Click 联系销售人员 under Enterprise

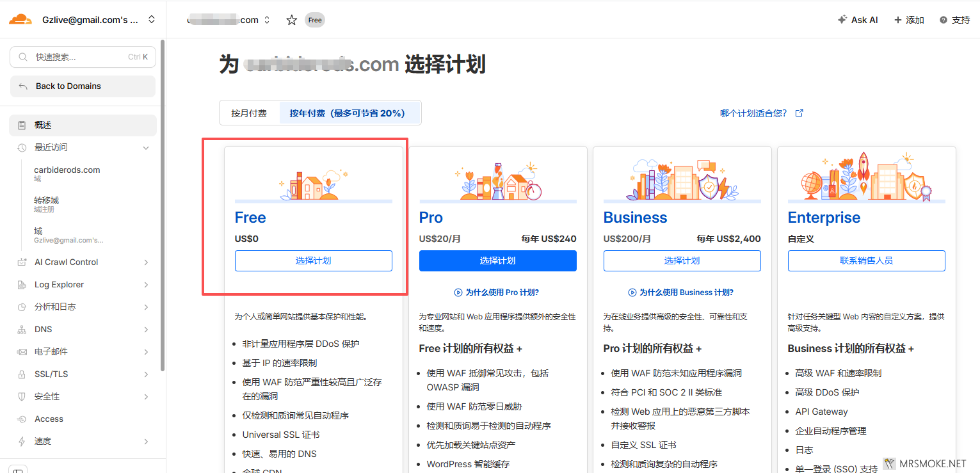(x=866, y=261)
